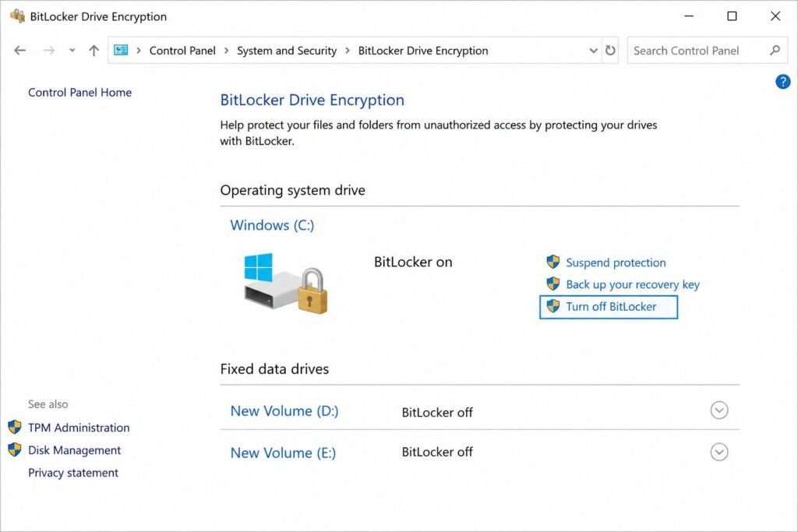Click shield icon next to Disk Management
This screenshot has height=532, width=798.
tap(15, 449)
